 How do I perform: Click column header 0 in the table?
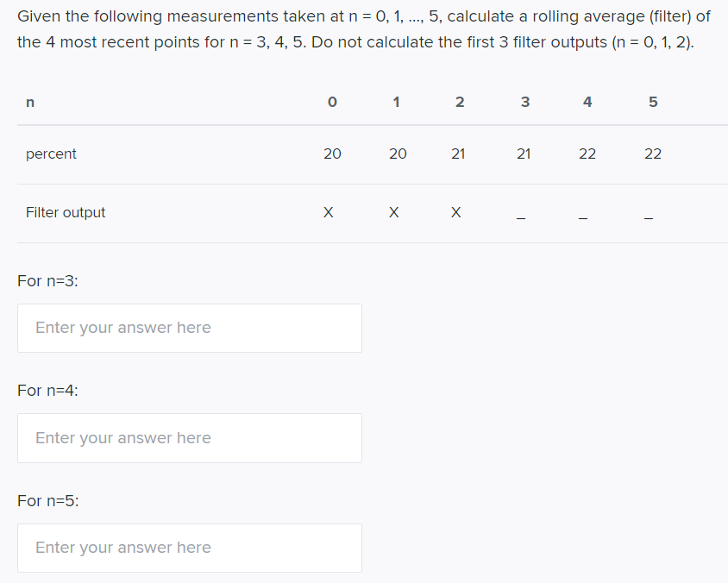click(x=331, y=102)
